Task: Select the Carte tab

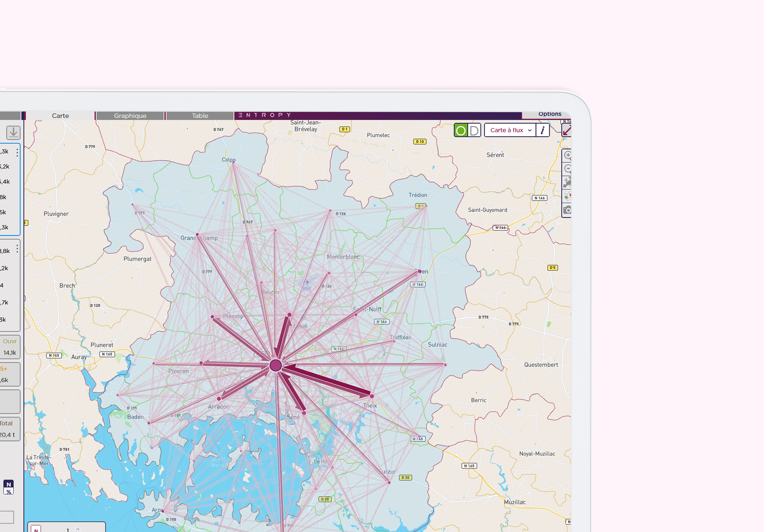Action: (60, 116)
